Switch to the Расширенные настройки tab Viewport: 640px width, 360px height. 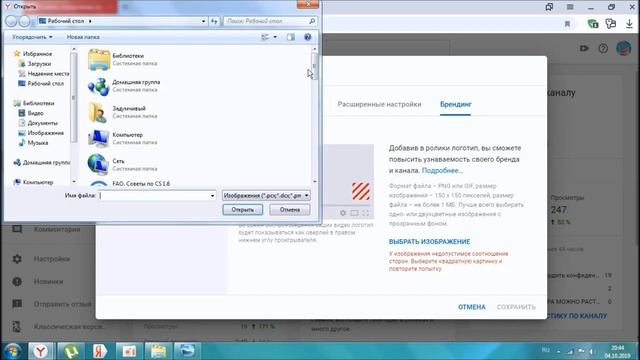(379, 104)
